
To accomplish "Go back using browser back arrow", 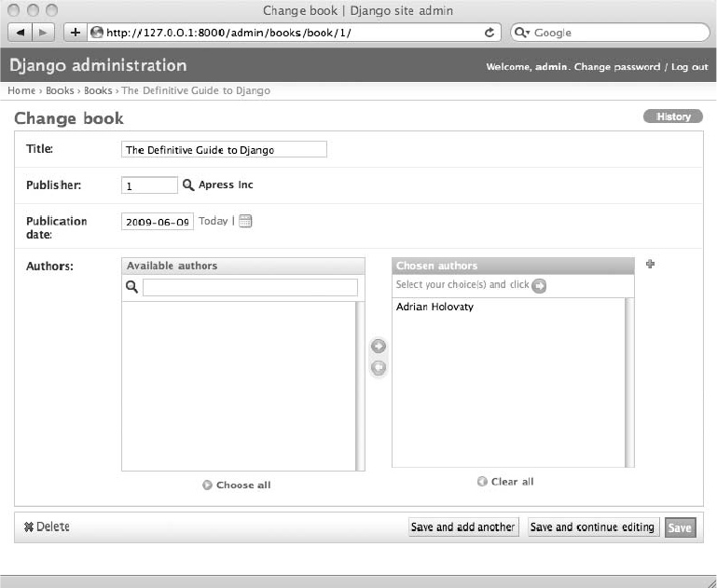I will tap(21, 33).
